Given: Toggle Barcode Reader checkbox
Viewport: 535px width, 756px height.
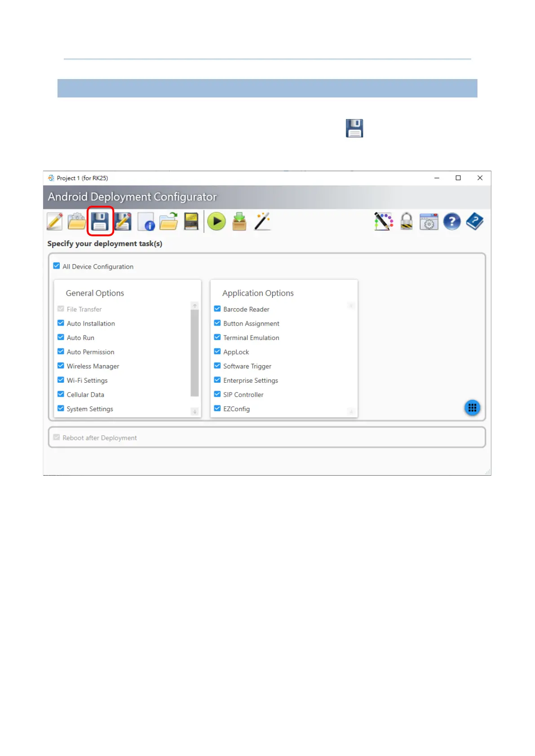Looking at the screenshot, I should tap(217, 309).
